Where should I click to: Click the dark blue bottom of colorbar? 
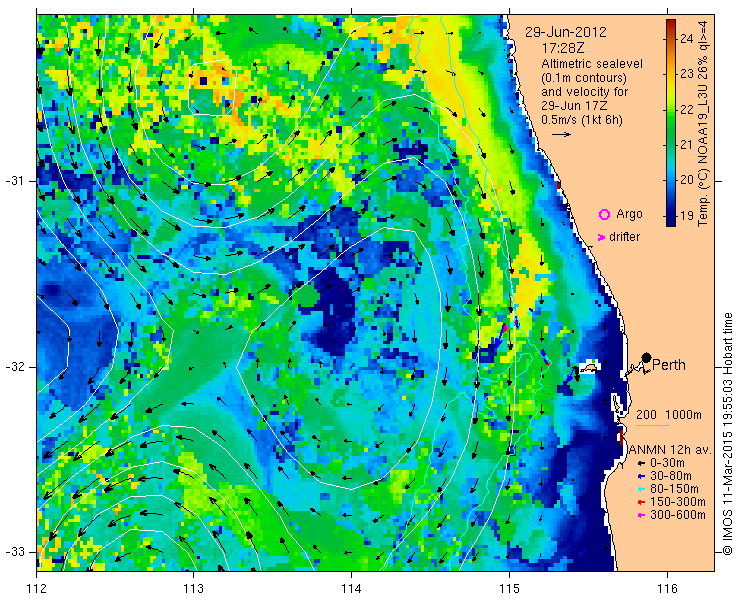pyautogui.click(x=671, y=222)
